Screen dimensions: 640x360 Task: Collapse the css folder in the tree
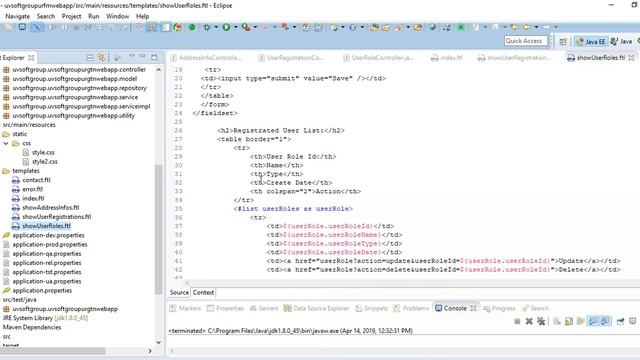6,143
